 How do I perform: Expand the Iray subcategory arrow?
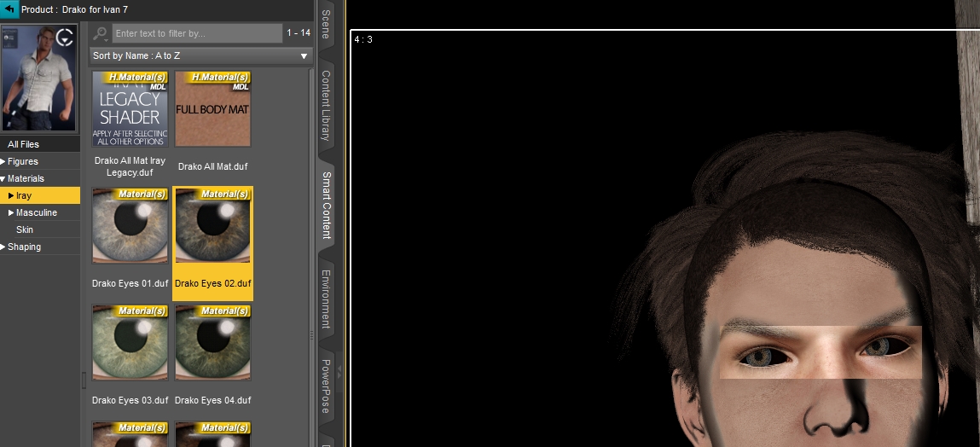click(11, 195)
